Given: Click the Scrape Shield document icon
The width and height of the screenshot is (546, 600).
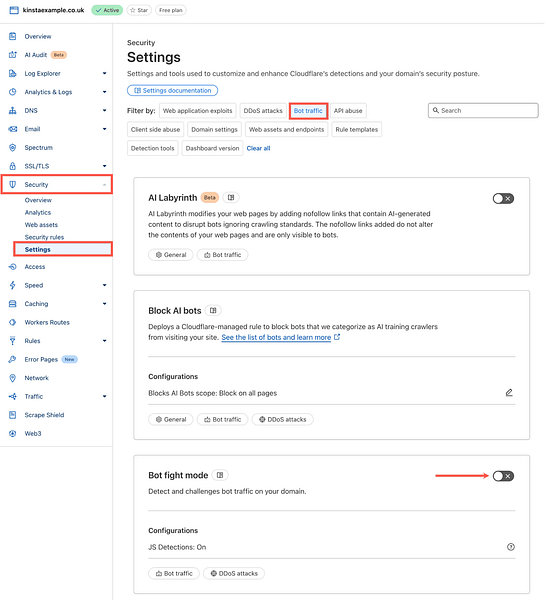Looking at the screenshot, I should (13, 415).
